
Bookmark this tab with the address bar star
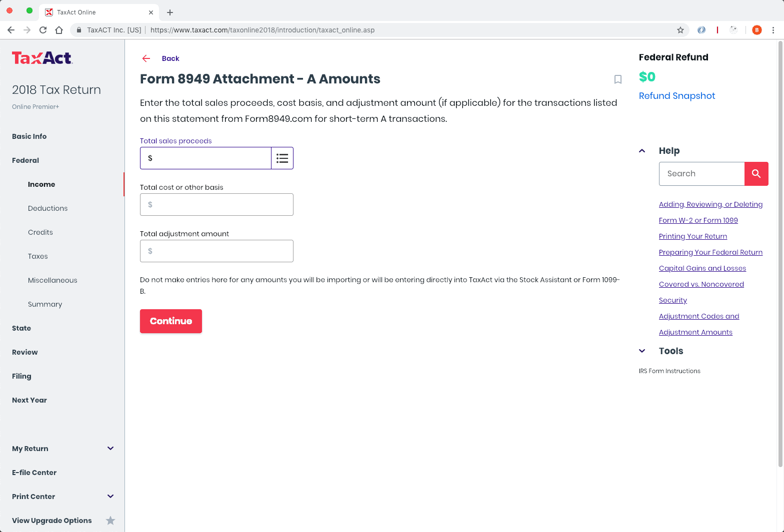[x=680, y=30]
